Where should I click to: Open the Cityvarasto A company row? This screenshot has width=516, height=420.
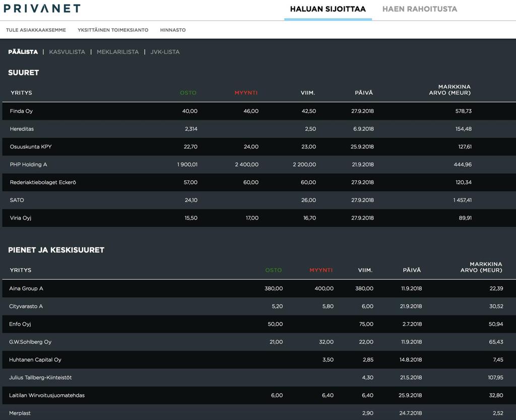click(259, 306)
